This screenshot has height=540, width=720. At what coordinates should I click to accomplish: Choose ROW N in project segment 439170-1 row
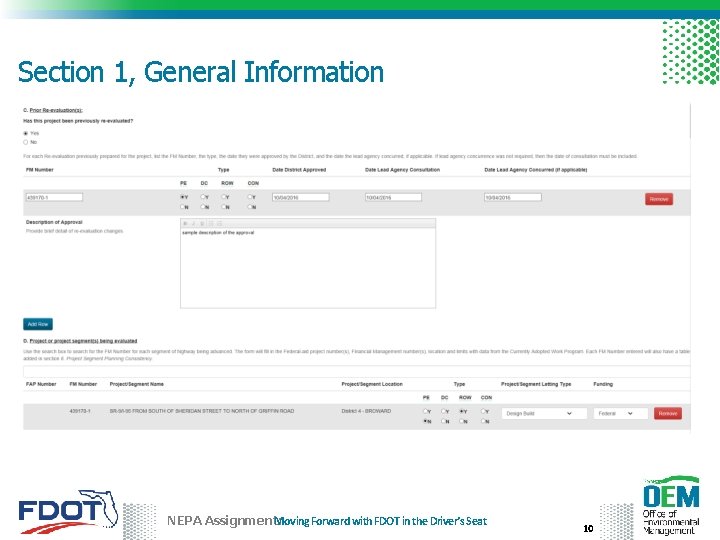pos(461,421)
